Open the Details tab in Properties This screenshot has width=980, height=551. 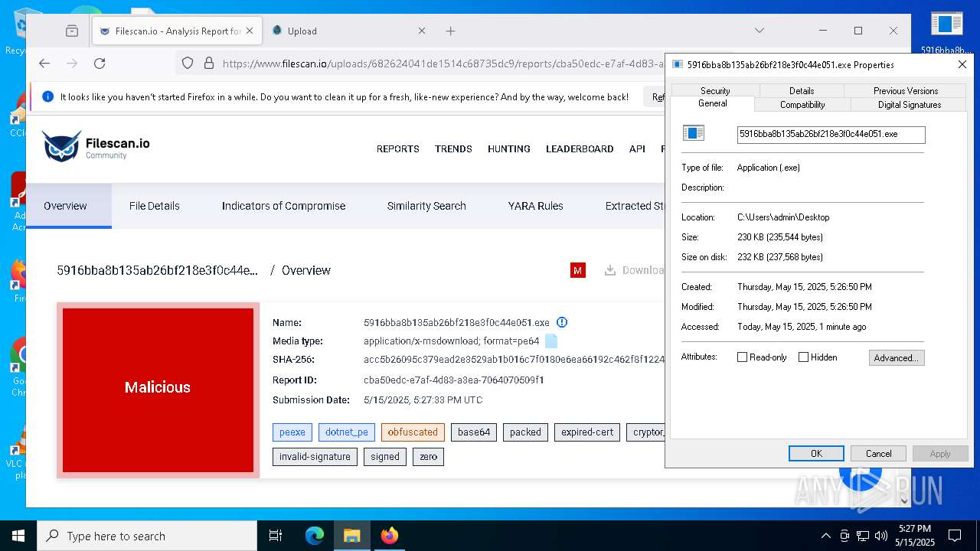pyautogui.click(x=802, y=90)
